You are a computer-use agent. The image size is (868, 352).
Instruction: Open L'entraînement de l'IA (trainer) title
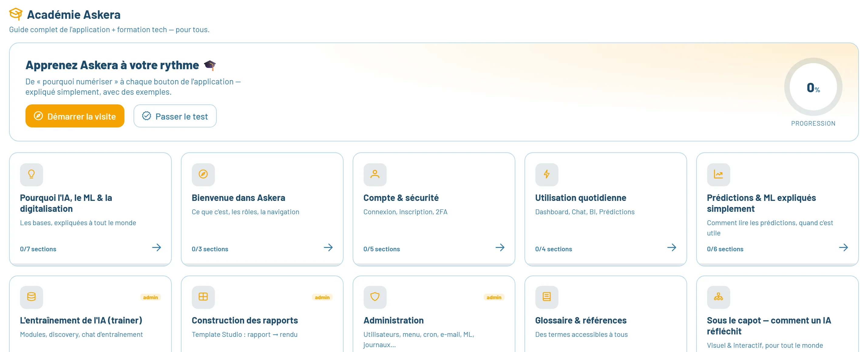pos(81,320)
